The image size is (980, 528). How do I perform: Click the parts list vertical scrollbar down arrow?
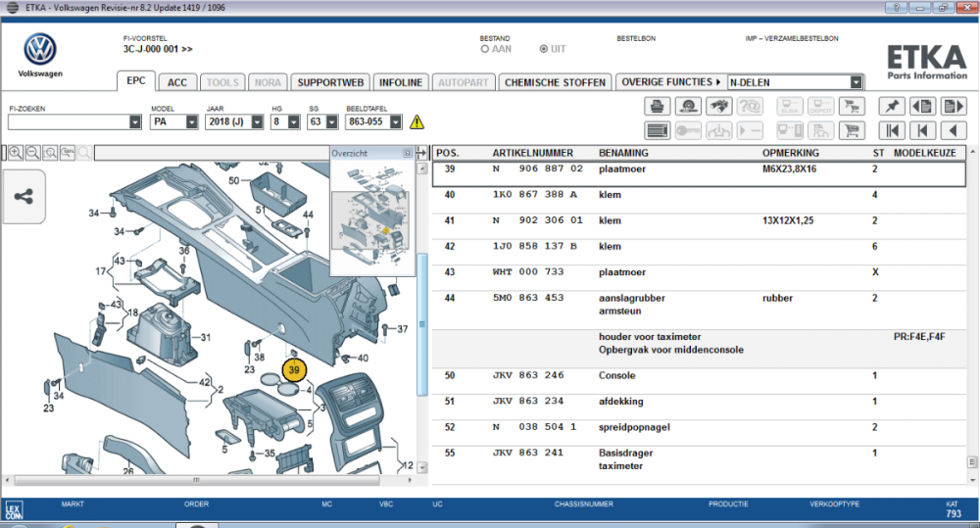pyautogui.click(x=972, y=480)
